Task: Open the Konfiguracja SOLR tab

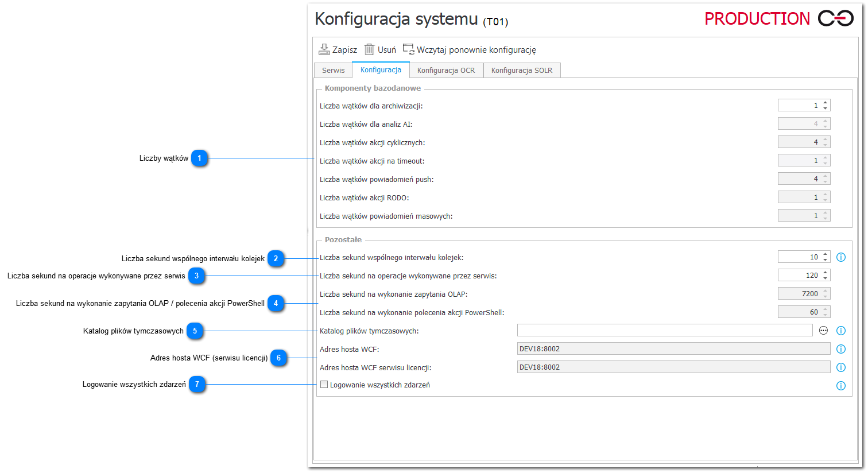Action: click(522, 70)
